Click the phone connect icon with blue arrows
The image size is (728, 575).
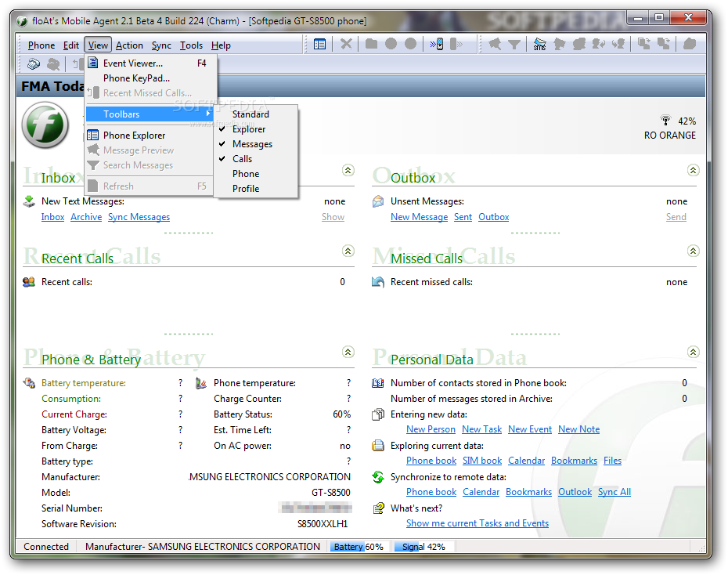437,45
